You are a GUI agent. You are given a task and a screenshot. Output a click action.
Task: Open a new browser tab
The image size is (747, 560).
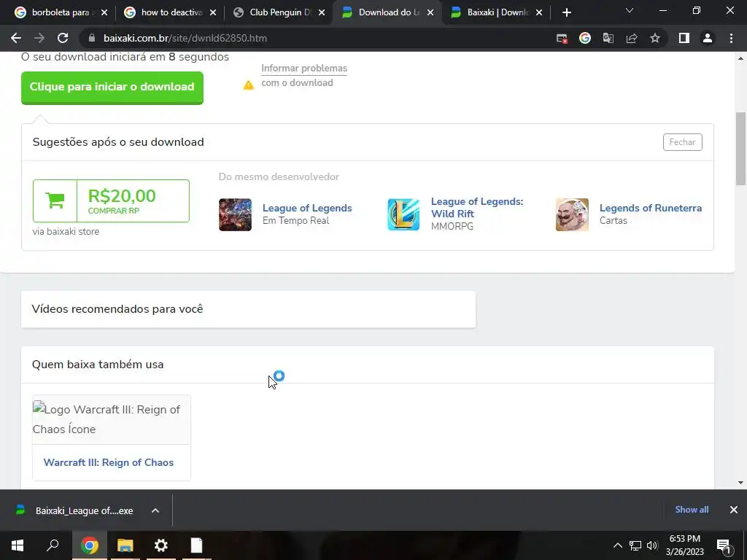[566, 13]
